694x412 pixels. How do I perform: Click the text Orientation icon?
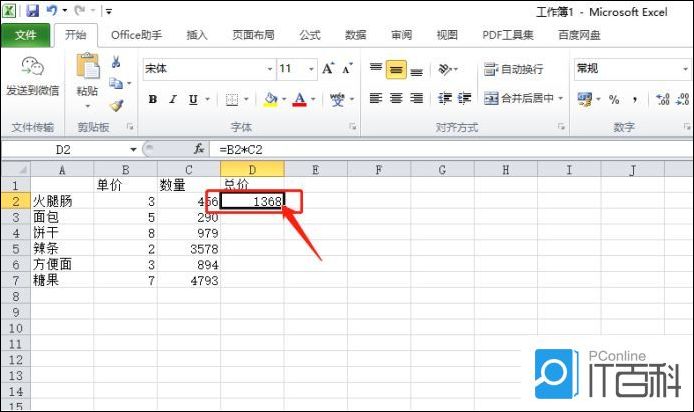444,69
